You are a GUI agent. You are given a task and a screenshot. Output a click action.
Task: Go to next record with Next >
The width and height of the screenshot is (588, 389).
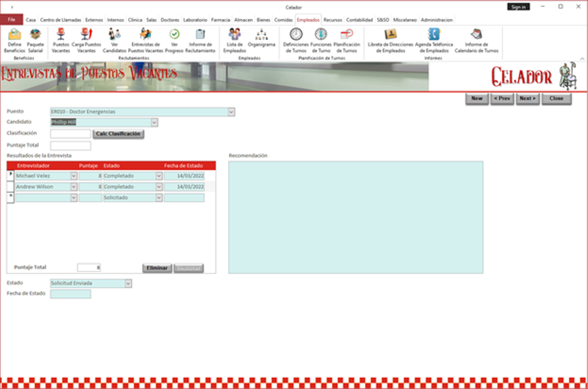click(x=527, y=99)
